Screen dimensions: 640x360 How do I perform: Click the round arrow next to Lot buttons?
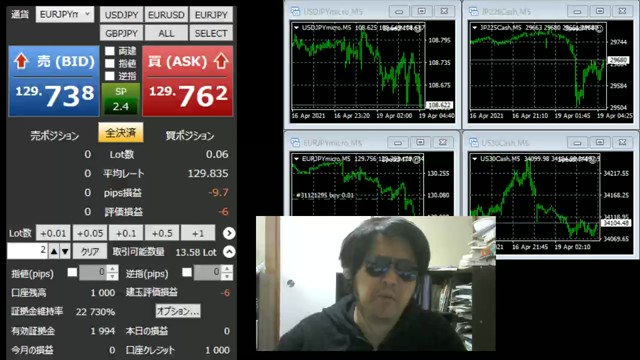[x=229, y=233]
